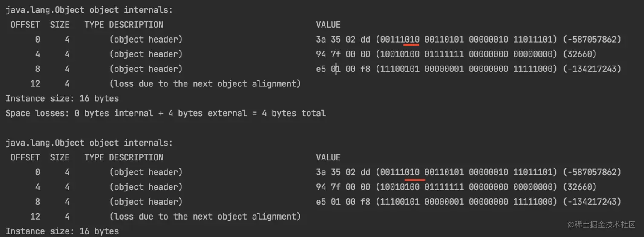Click the 'SIZE' header in the second table
644x237 pixels.
tap(60, 157)
